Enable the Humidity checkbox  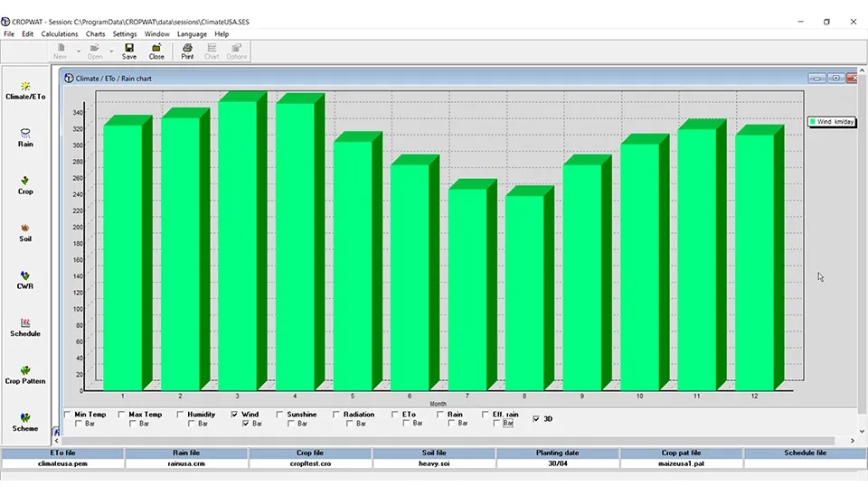(181, 415)
